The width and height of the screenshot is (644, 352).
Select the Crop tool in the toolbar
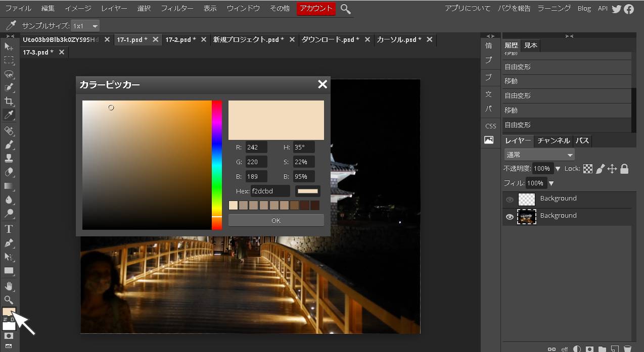[x=9, y=102]
